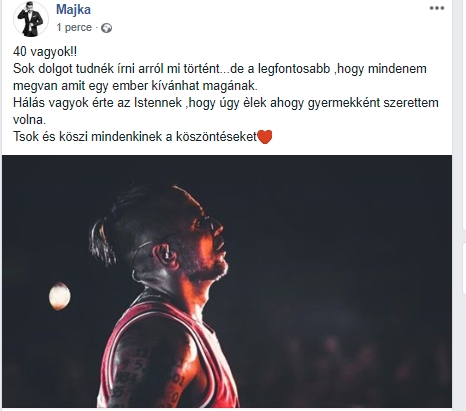
Task: Click the 'Tsok és köszi mindenkinek' line
Action: 135,137
